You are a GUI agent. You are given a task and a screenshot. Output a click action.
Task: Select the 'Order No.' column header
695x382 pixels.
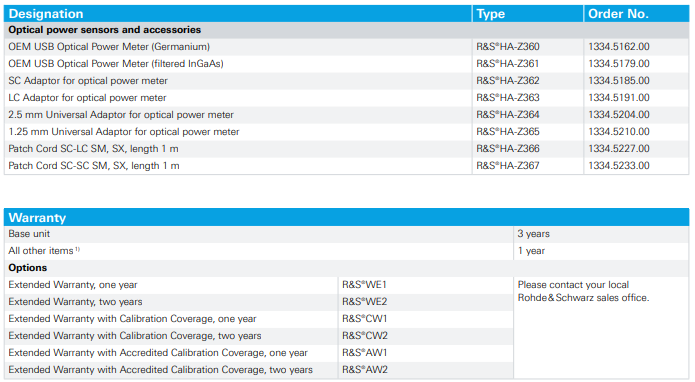[x=618, y=14]
